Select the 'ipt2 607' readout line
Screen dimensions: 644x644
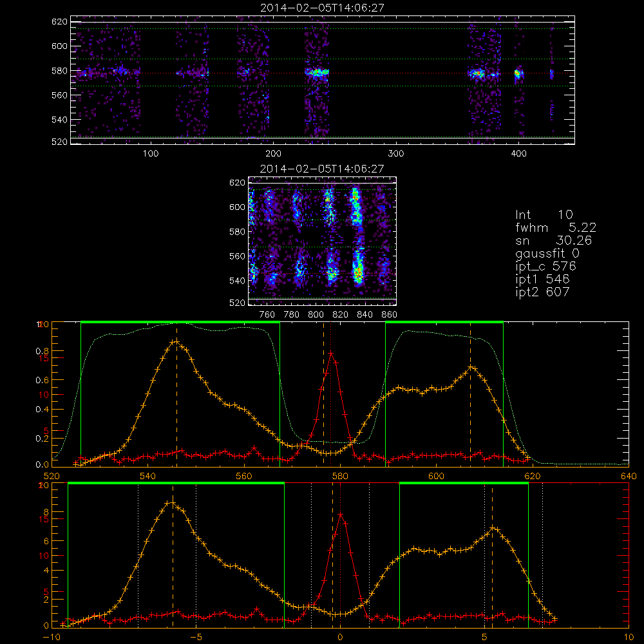click(542, 292)
